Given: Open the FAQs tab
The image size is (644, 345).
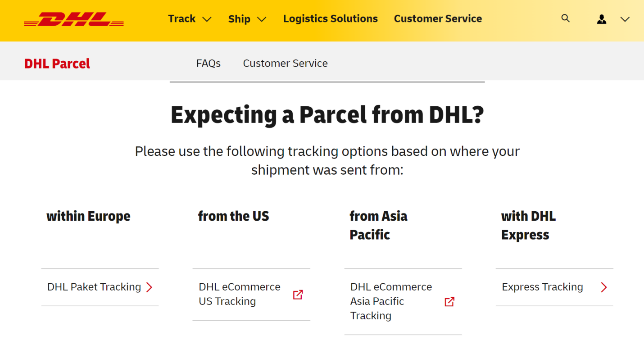Looking at the screenshot, I should (x=209, y=64).
